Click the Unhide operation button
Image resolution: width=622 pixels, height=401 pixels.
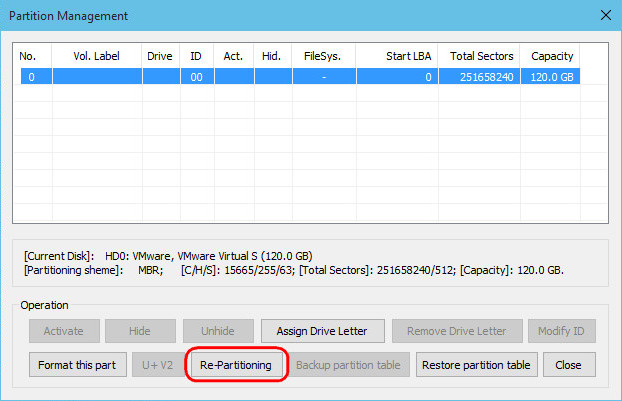point(218,331)
